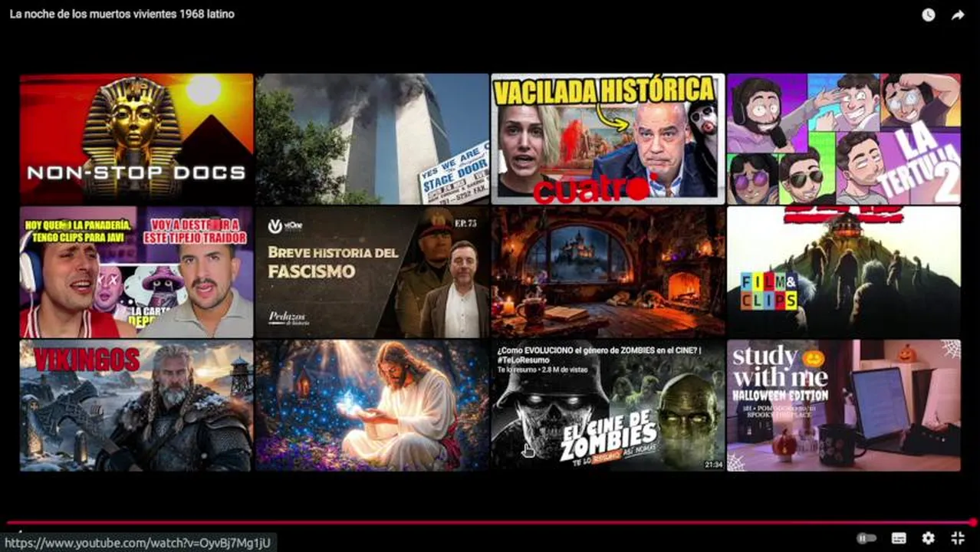
Task: Open the Jesus holding glowing light thumbnail
Action: pyautogui.click(x=372, y=406)
